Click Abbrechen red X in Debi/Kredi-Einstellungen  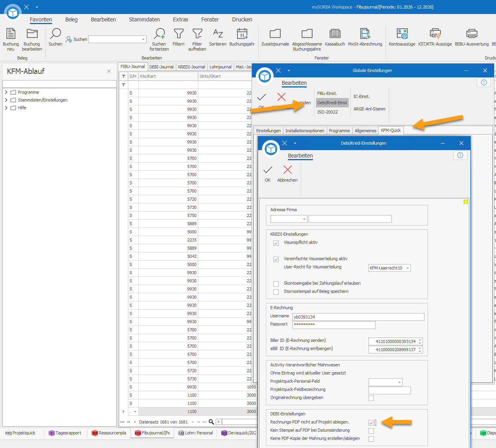288,170
